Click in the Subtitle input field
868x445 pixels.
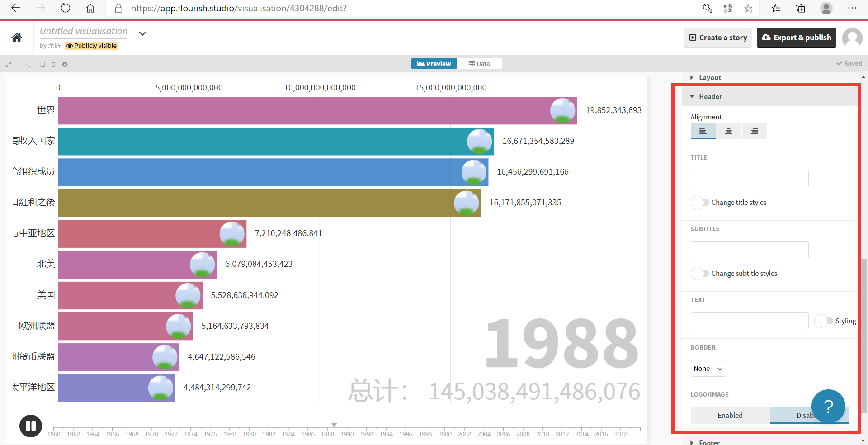[x=750, y=250]
